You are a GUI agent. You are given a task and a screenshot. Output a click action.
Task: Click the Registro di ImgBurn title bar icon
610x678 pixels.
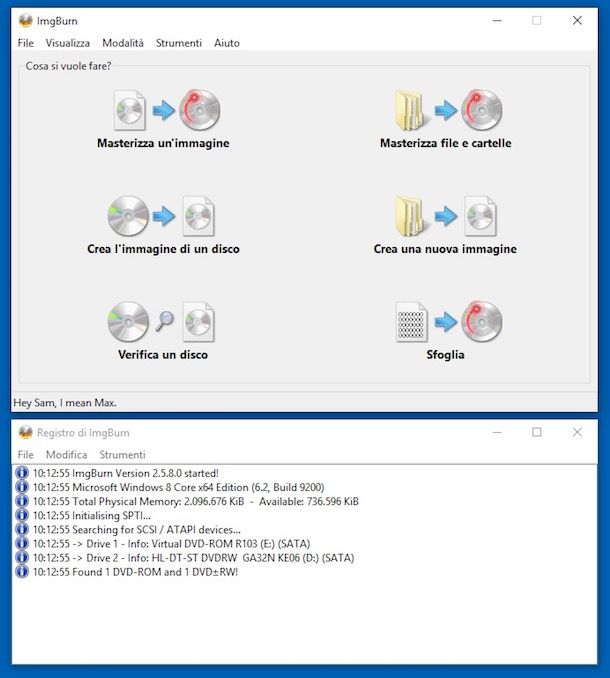pyautogui.click(x=26, y=432)
